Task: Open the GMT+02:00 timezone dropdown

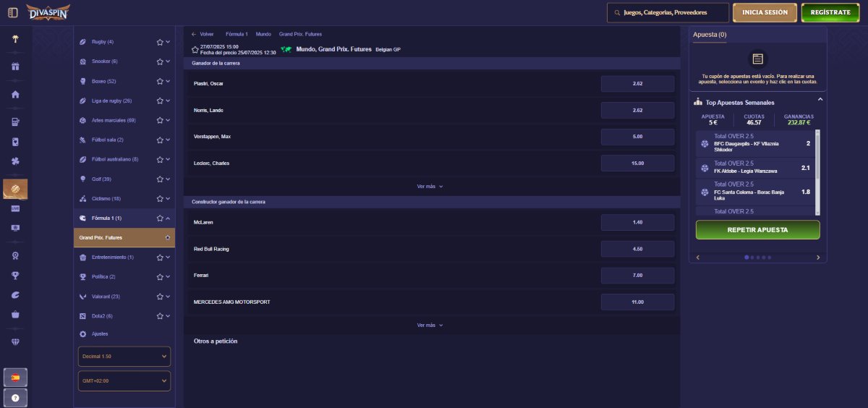Action: pos(124,381)
